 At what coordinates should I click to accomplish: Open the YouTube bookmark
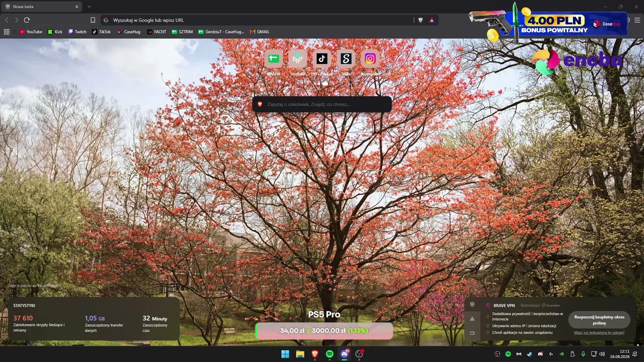(31, 32)
